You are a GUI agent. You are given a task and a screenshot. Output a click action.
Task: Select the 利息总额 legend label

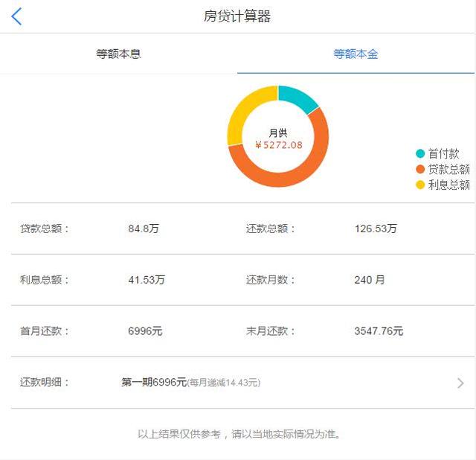(449, 185)
